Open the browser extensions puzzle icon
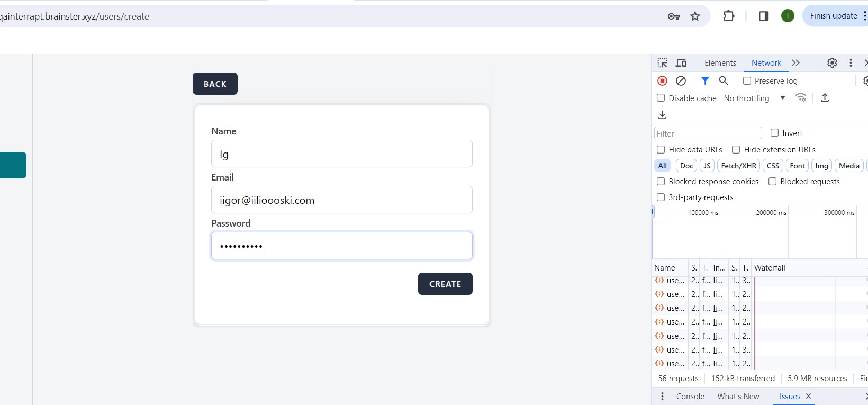The width and height of the screenshot is (868, 405). 729,16
